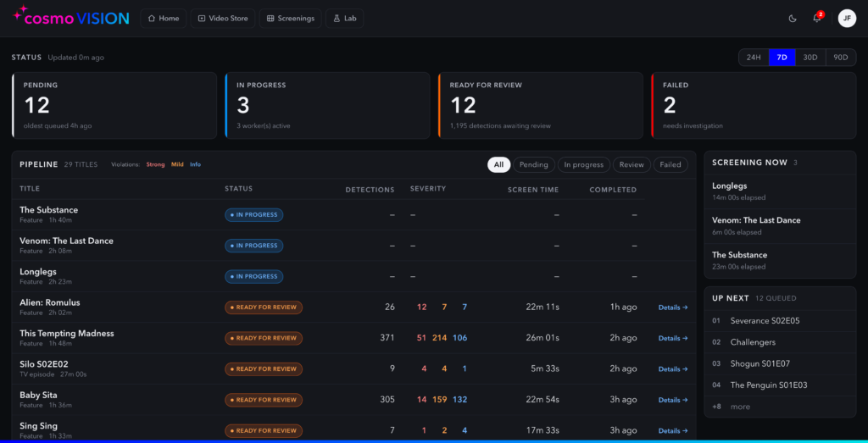Open the Lab page

[x=344, y=19]
